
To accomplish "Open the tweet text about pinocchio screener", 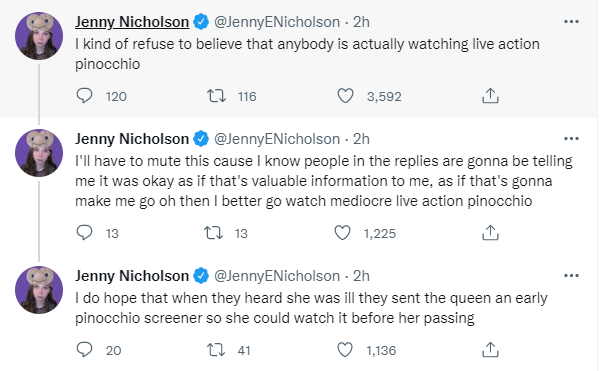I will tap(311, 308).
